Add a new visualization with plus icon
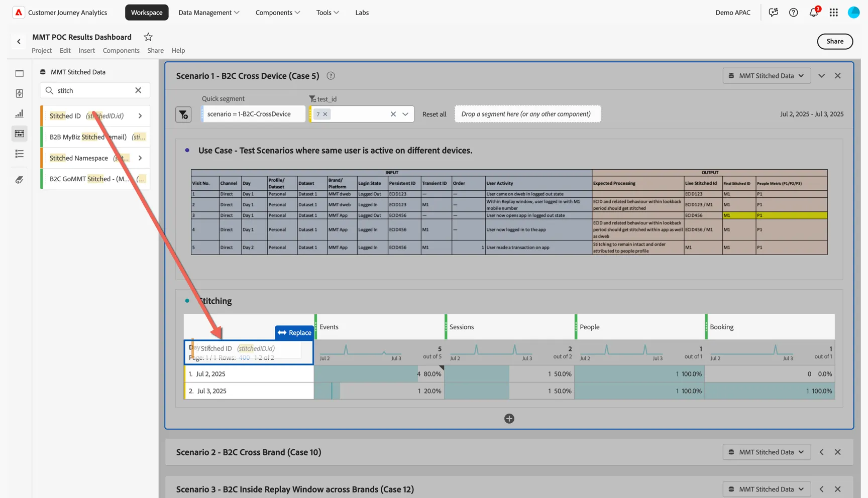868x498 pixels. point(509,419)
